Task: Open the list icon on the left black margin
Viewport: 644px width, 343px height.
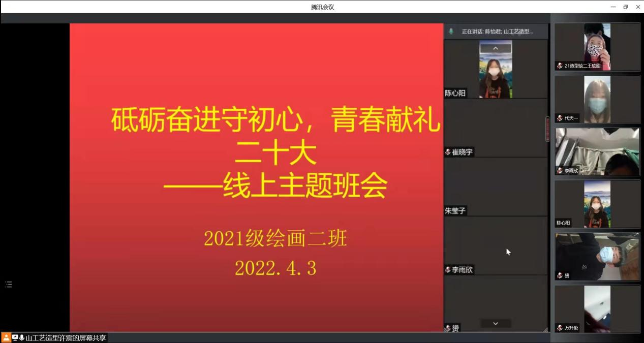Action: point(9,285)
